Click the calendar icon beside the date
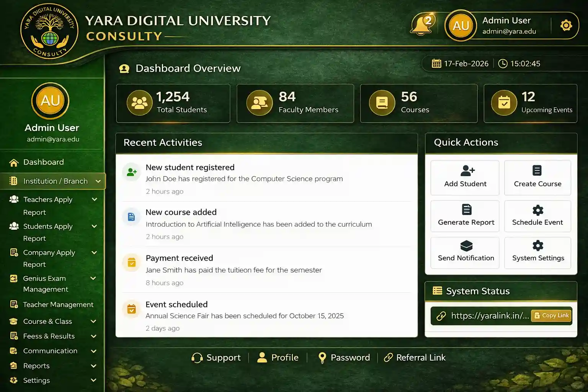This screenshot has width=588, height=392. click(x=436, y=64)
